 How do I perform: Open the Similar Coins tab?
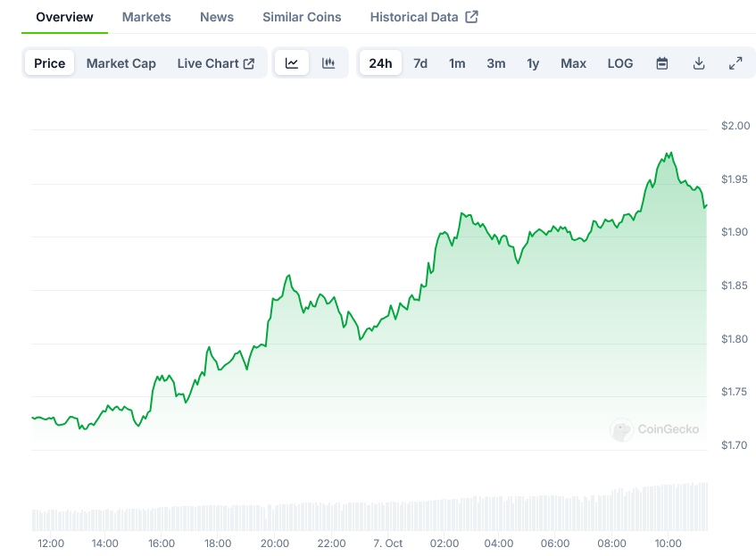302,17
